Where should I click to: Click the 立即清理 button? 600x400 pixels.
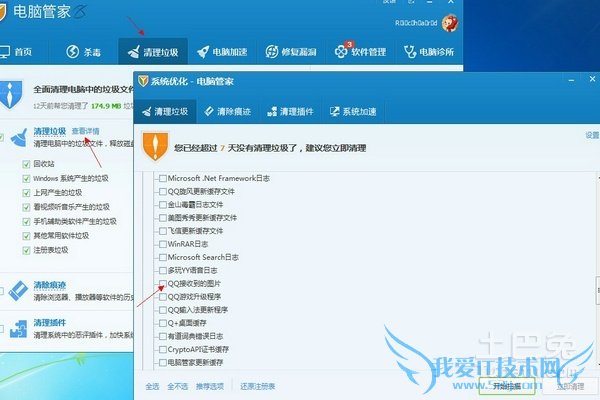571,386
